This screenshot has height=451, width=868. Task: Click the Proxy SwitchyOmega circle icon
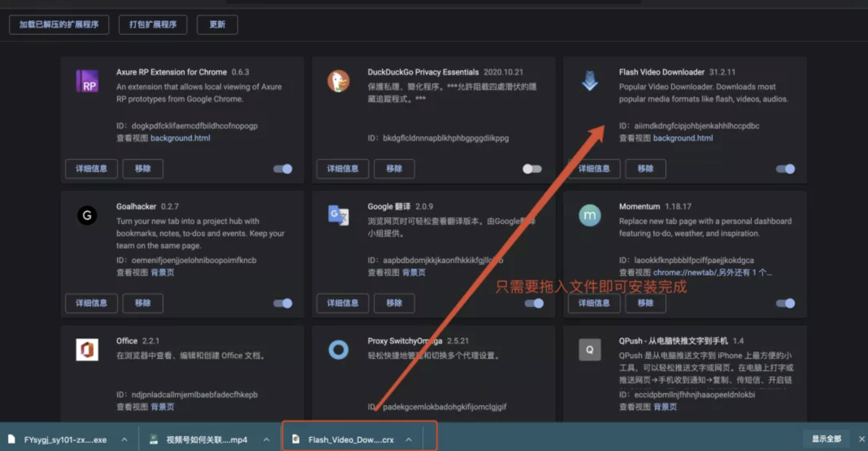[x=338, y=349]
